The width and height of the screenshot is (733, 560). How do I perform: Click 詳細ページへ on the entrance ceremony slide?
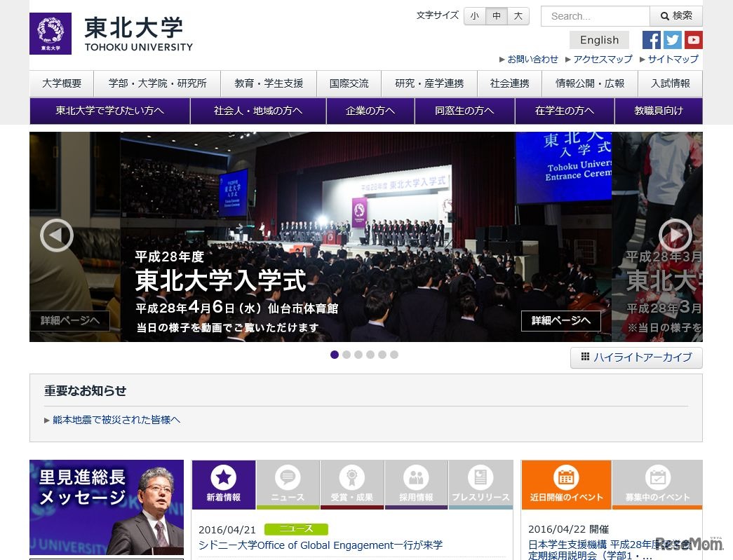(561, 321)
